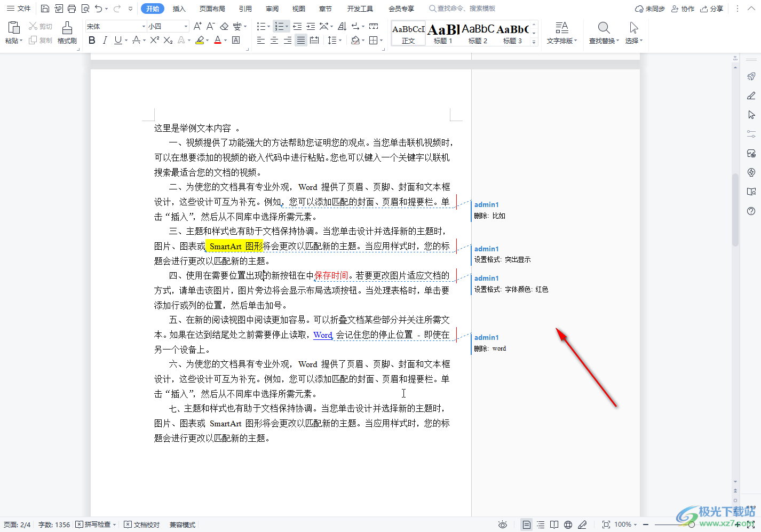Viewport: 761px width, 532px height.
Task: Click the red font color button
Action: tap(218, 40)
